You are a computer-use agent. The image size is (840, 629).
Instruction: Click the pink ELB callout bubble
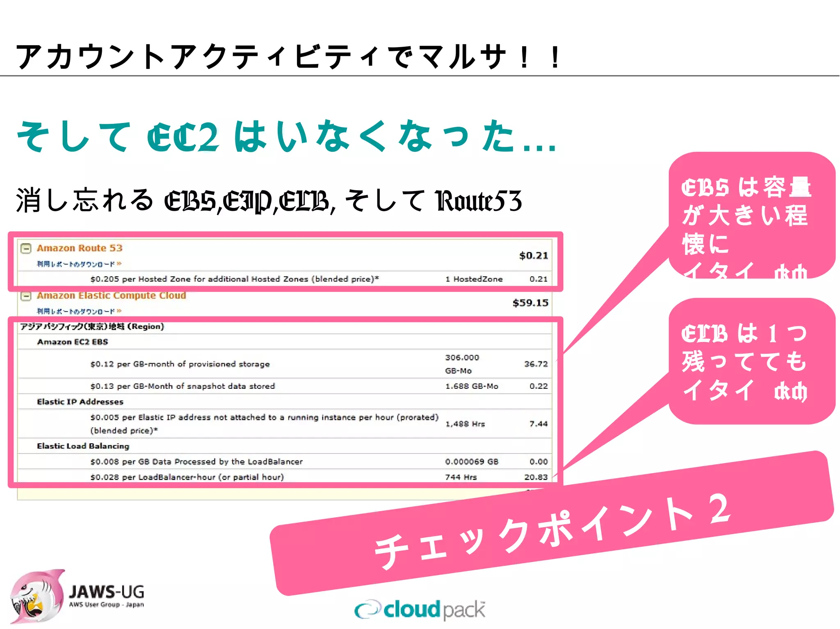[752, 361]
